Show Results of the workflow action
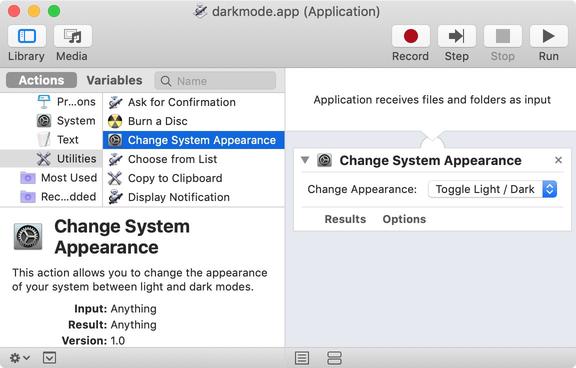 (345, 219)
